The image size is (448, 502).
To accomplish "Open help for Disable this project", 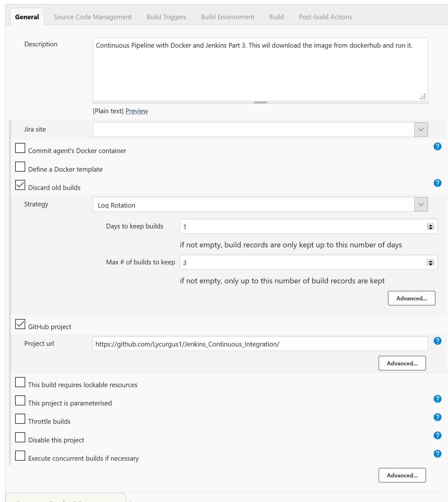I will 437,435.
